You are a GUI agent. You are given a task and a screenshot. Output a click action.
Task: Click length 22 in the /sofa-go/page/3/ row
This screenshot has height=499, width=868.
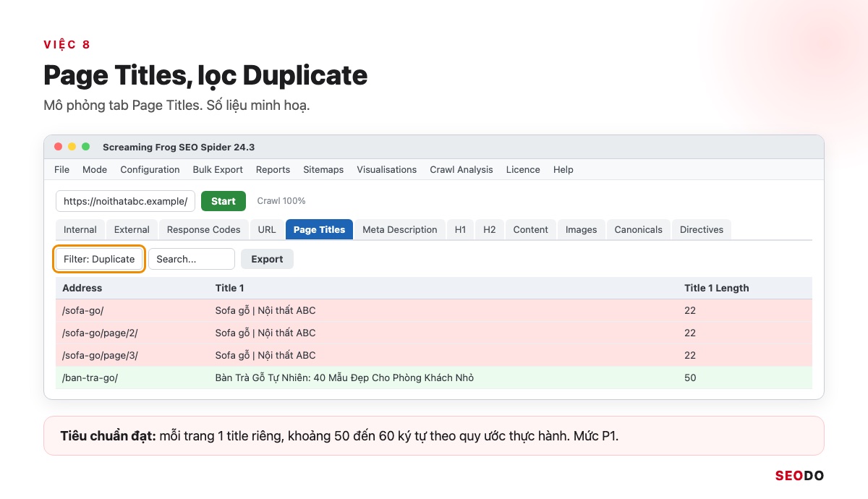click(690, 355)
